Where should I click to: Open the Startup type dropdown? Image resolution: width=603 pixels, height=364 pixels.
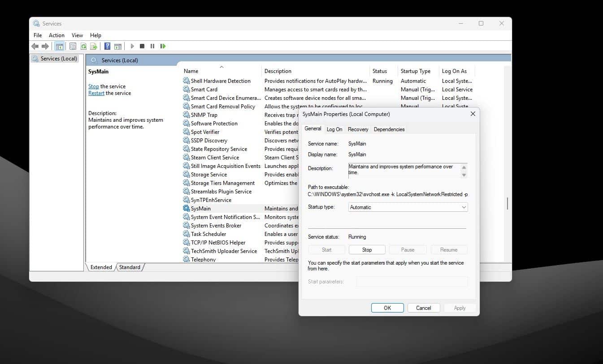click(464, 207)
